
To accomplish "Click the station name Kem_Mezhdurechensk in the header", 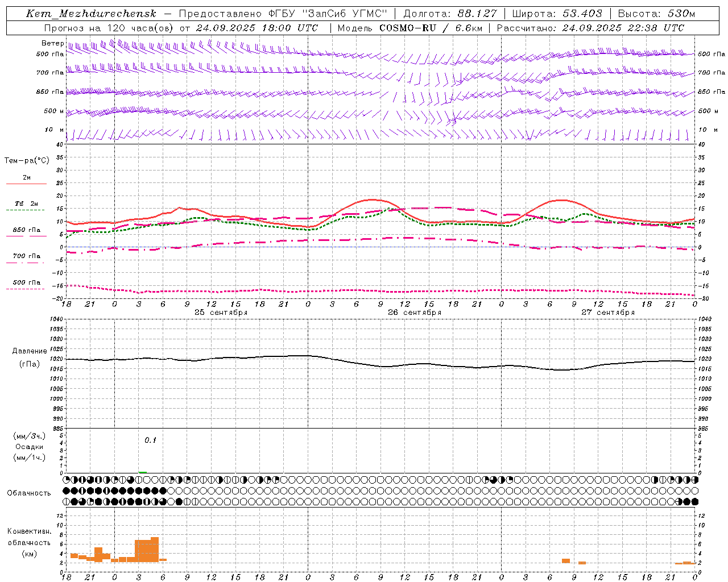I will pos(91,14).
